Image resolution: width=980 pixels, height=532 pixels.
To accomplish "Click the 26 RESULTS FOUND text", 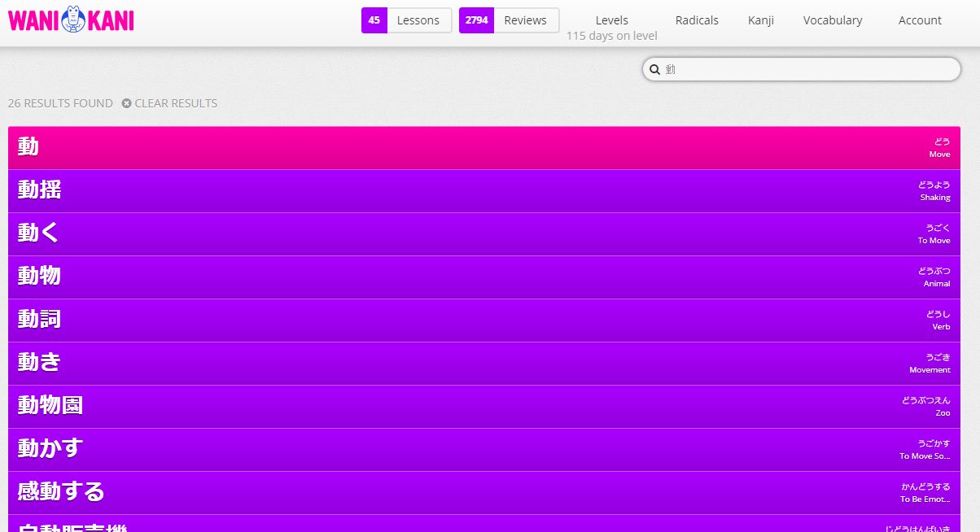I will (60, 103).
